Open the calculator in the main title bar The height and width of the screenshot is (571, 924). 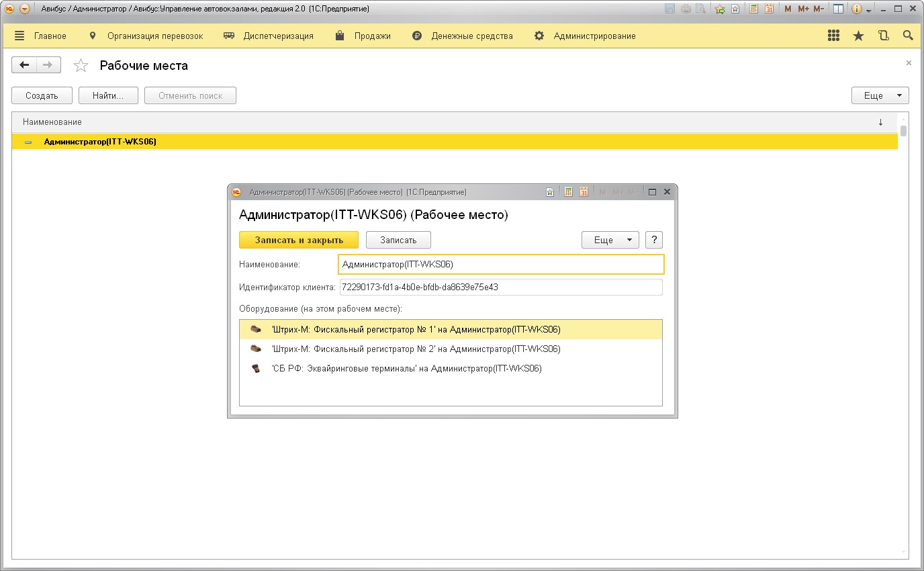point(754,9)
